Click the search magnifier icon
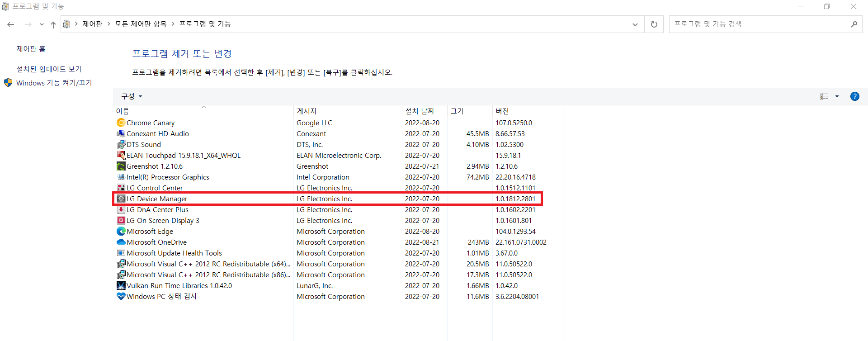 click(x=854, y=24)
